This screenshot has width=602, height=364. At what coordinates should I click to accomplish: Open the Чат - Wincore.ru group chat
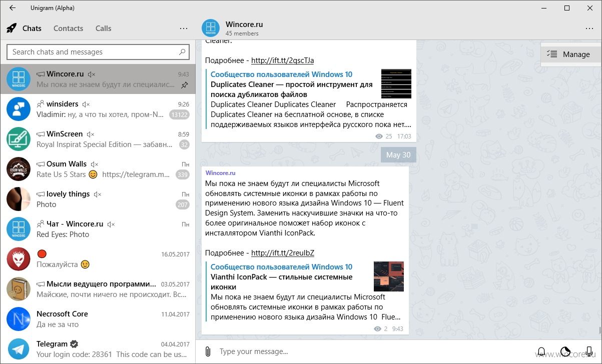coord(98,229)
